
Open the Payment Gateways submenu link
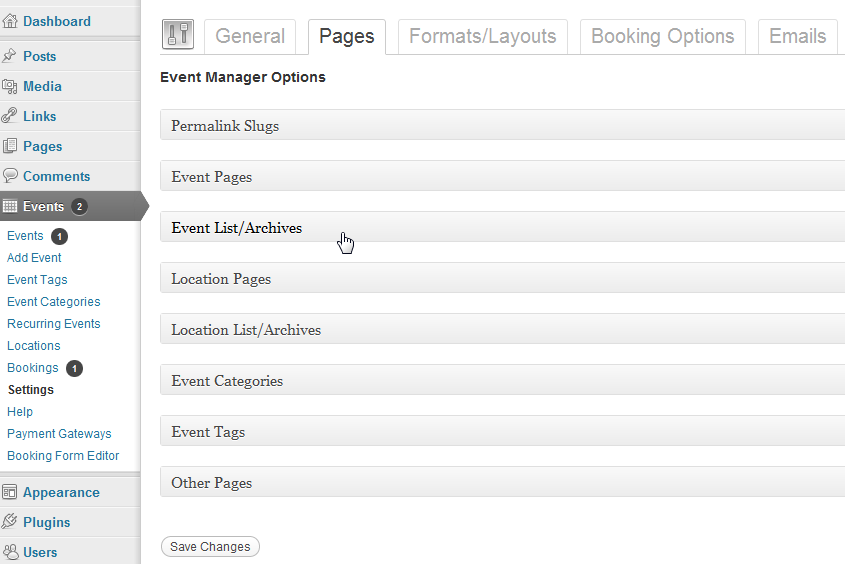click(x=59, y=434)
